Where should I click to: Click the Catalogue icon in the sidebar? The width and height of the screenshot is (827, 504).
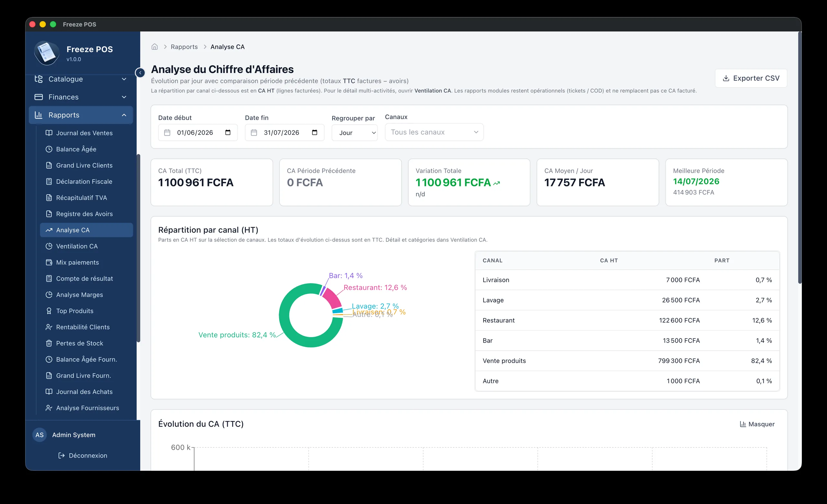[38, 79]
